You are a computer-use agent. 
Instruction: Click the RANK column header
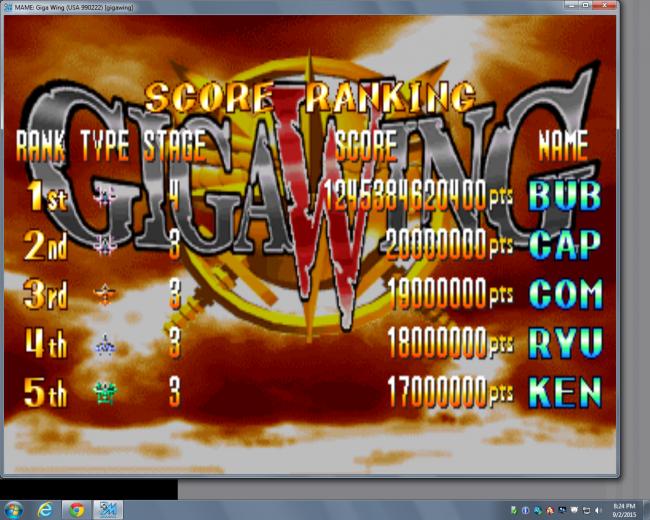[41, 146]
